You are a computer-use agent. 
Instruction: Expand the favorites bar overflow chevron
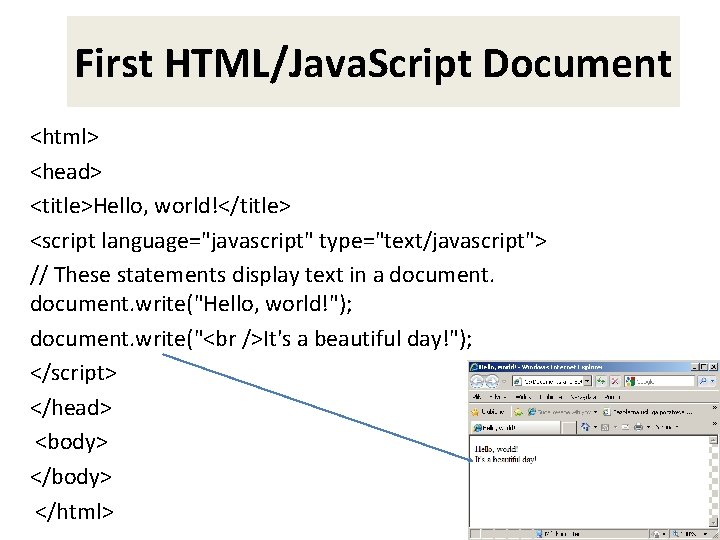coord(714,407)
